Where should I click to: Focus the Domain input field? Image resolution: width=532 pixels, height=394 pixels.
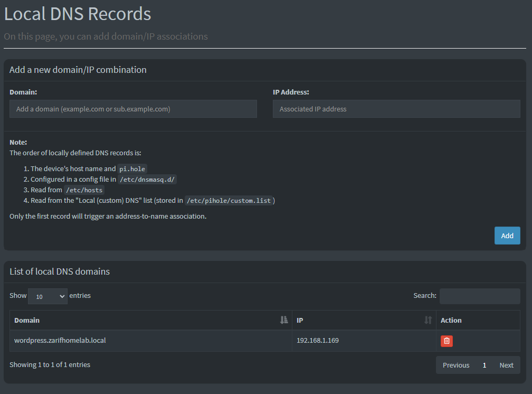[x=133, y=109]
